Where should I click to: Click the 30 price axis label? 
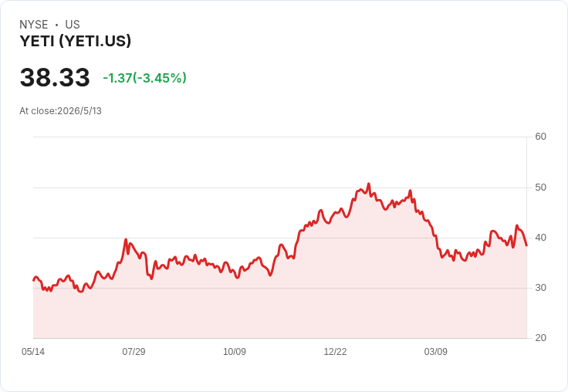(540, 288)
